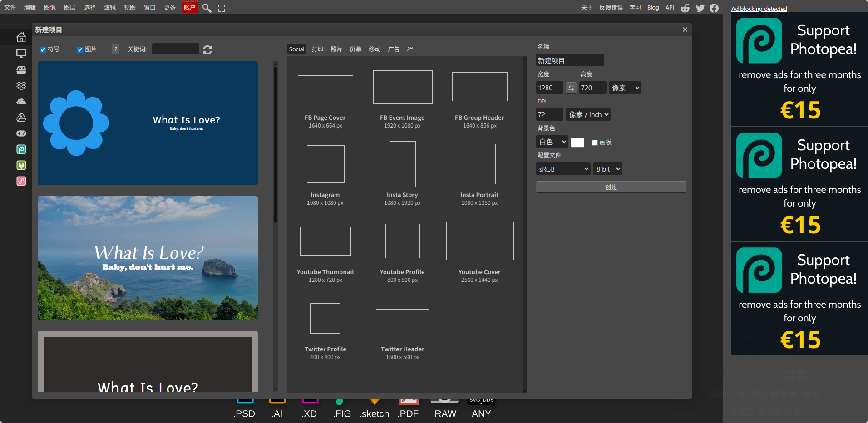
Task: Expand the sRGB profile dropdown
Action: [563, 169]
